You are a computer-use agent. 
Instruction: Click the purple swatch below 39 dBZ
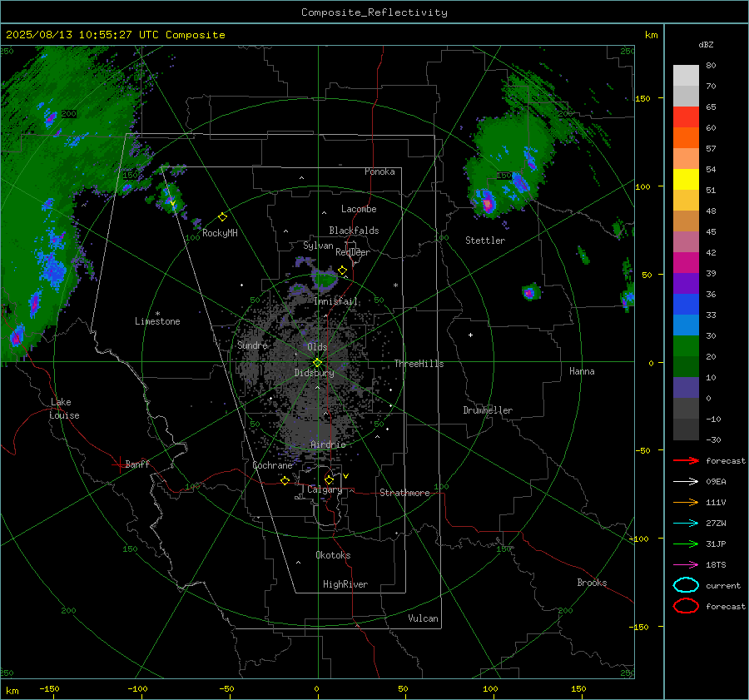click(x=686, y=283)
